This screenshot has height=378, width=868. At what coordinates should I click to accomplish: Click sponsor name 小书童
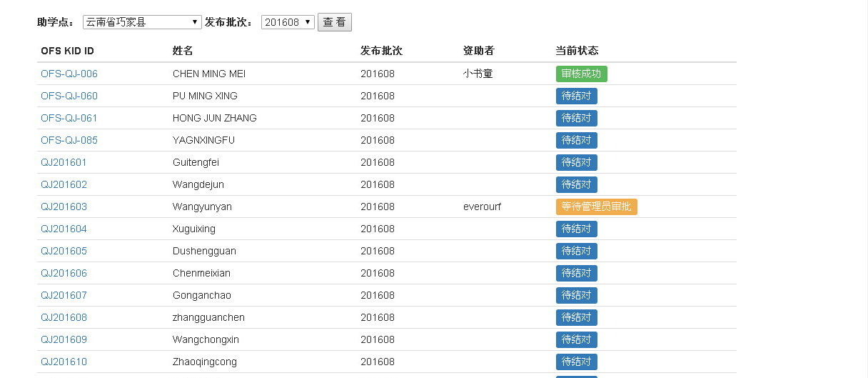pos(478,74)
